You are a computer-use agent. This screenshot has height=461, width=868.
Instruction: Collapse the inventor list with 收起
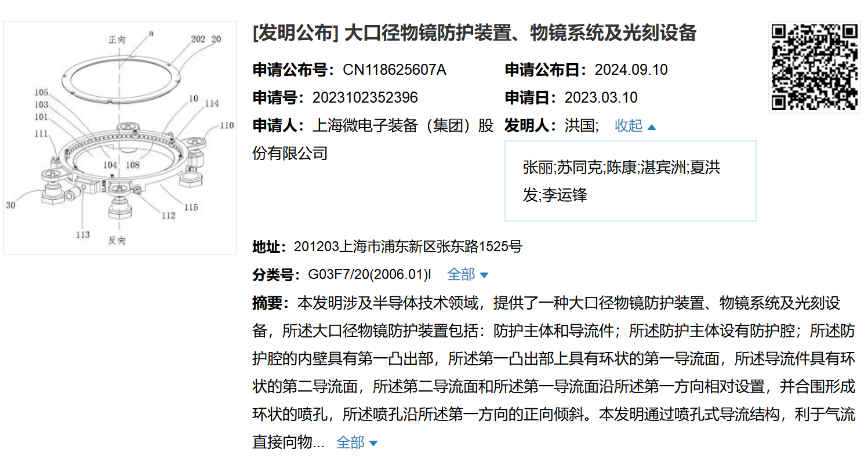pos(635,126)
